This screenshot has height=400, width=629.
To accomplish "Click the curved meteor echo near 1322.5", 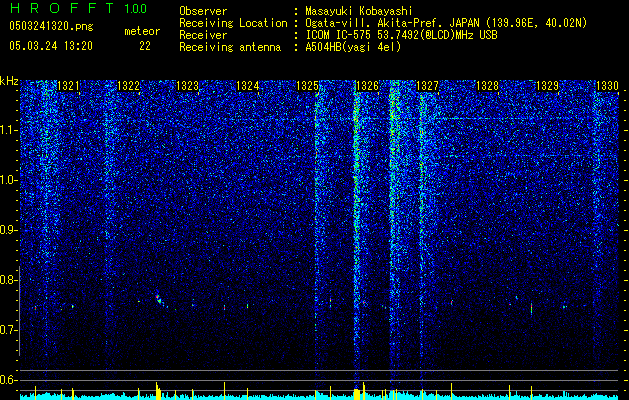I will 161,301.
